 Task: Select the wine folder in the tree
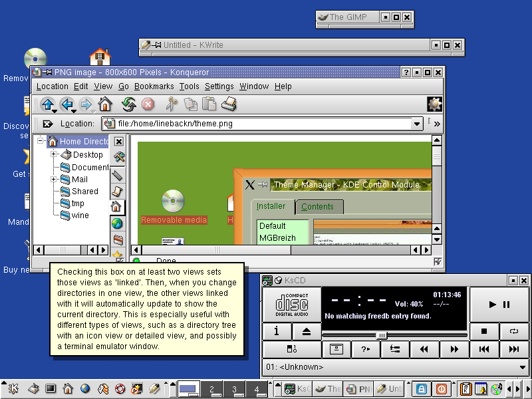coord(74,215)
